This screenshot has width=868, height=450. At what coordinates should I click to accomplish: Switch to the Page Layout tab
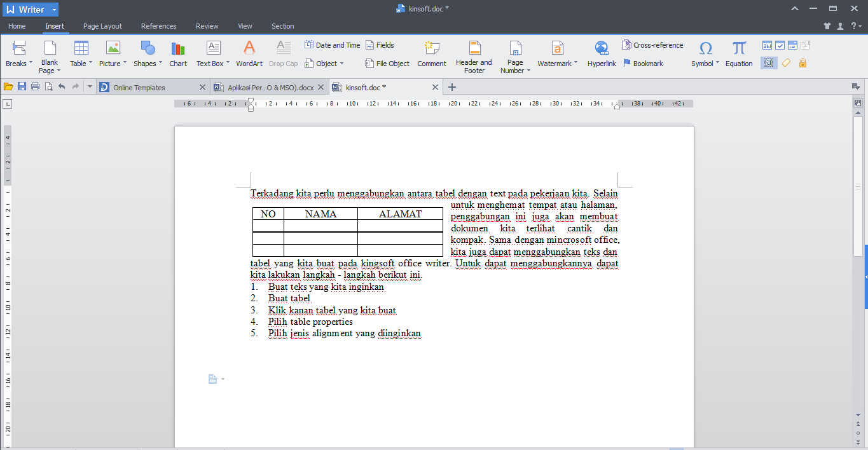(102, 26)
